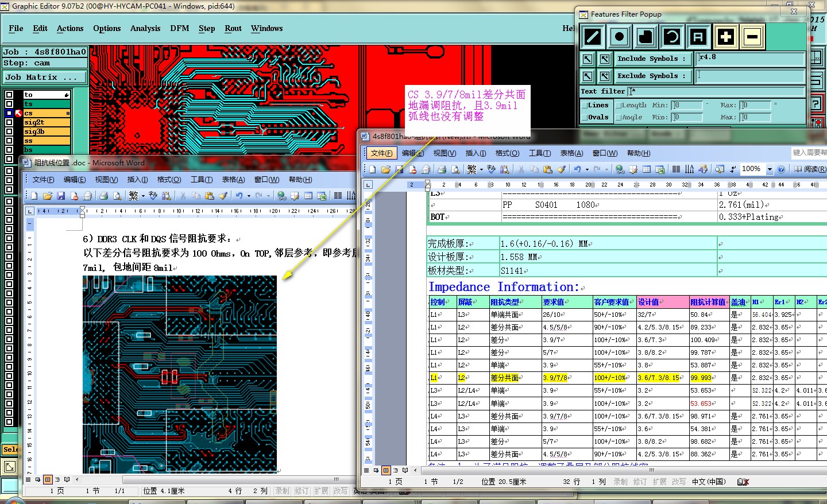Select the Text feature filter icon

point(698,37)
